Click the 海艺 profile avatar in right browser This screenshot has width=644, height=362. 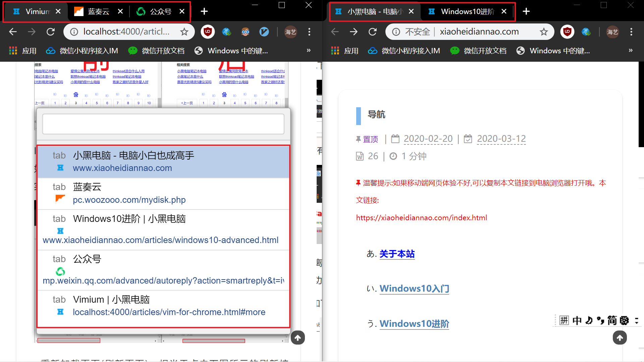[612, 32]
